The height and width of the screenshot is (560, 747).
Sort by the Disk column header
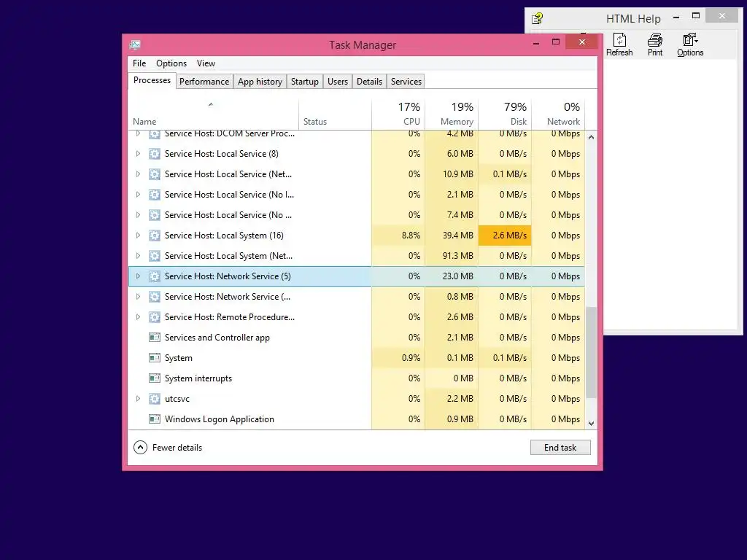pos(505,114)
